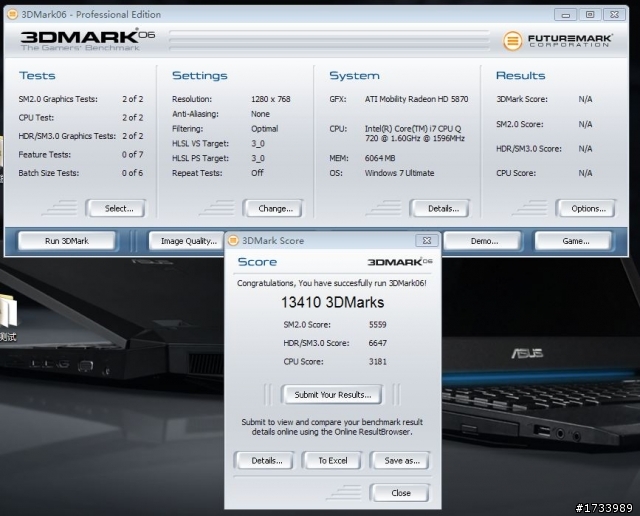This screenshot has height=516, width=640.
Task: Click 'Feature Tests:' row label
Action: pyautogui.click(x=44, y=155)
